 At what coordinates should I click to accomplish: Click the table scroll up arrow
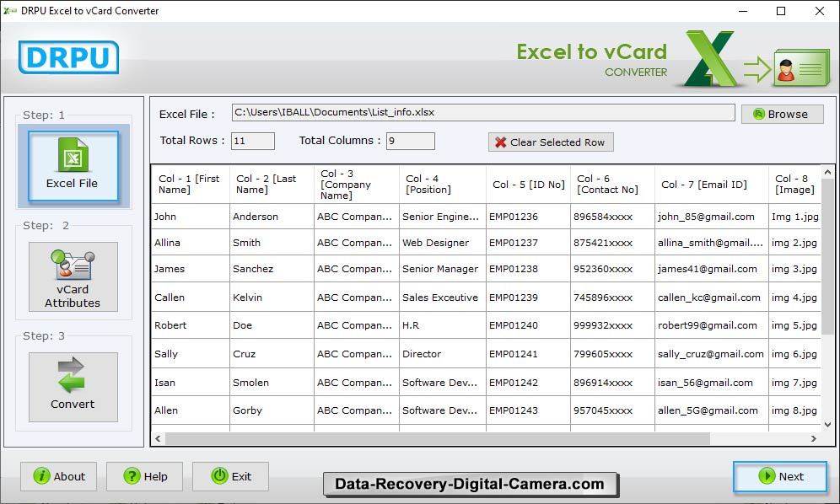[x=827, y=173]
